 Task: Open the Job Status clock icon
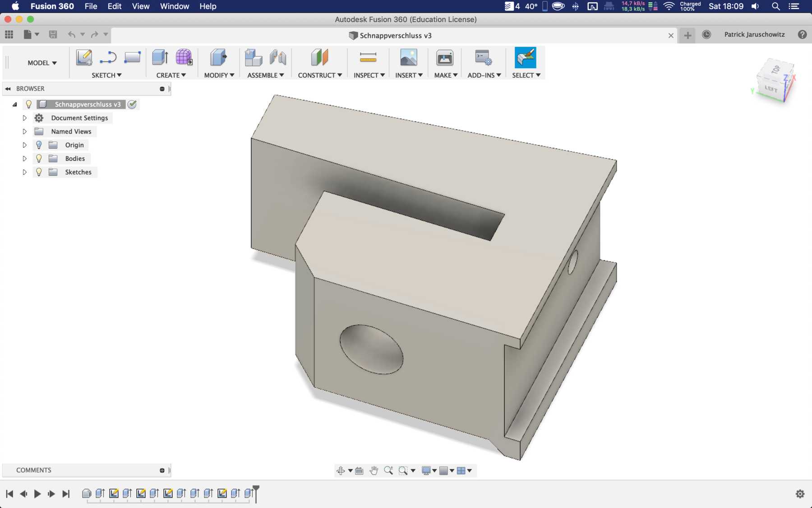pyautogui.click(x=706, y=35)
